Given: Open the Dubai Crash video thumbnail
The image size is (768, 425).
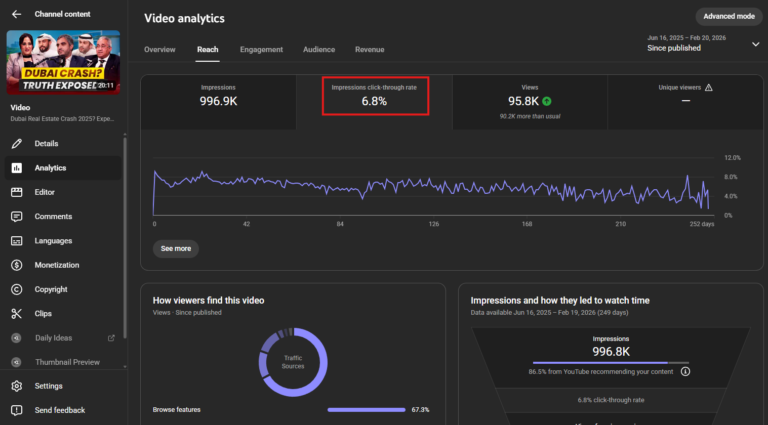Looking at the screenshot, I should tap(63, 62).
